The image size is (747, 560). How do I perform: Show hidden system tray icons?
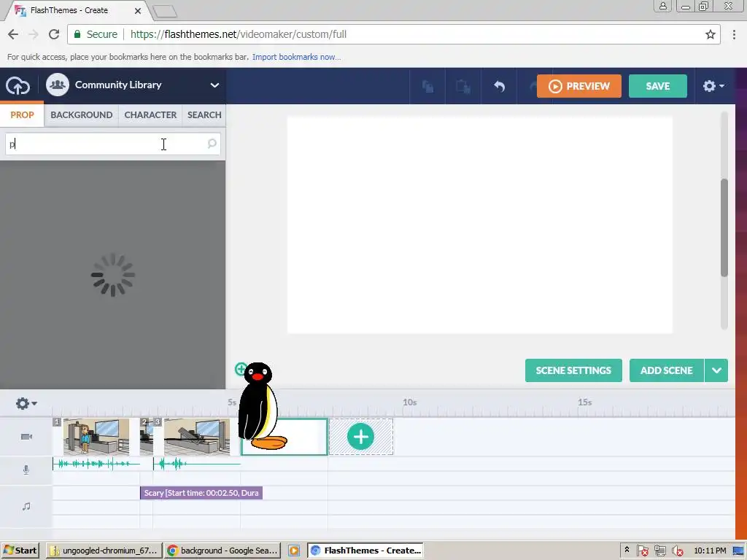[627, 550]
